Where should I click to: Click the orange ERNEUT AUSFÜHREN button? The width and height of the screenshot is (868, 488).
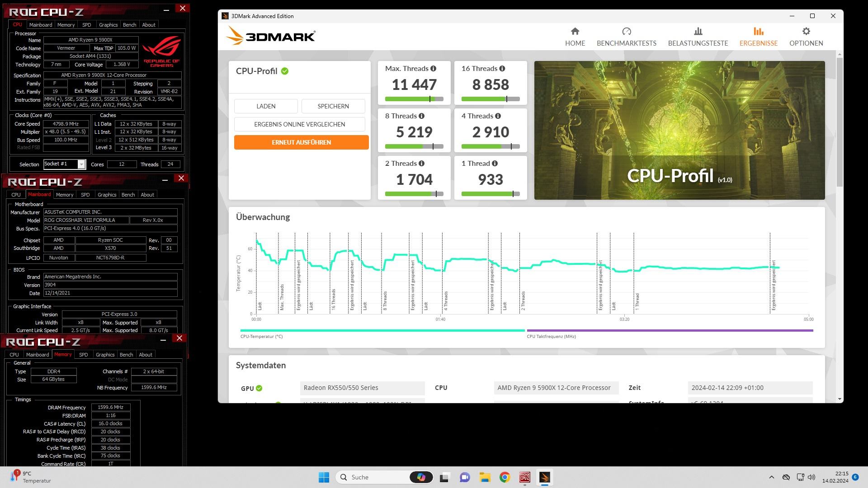point(301,142)
